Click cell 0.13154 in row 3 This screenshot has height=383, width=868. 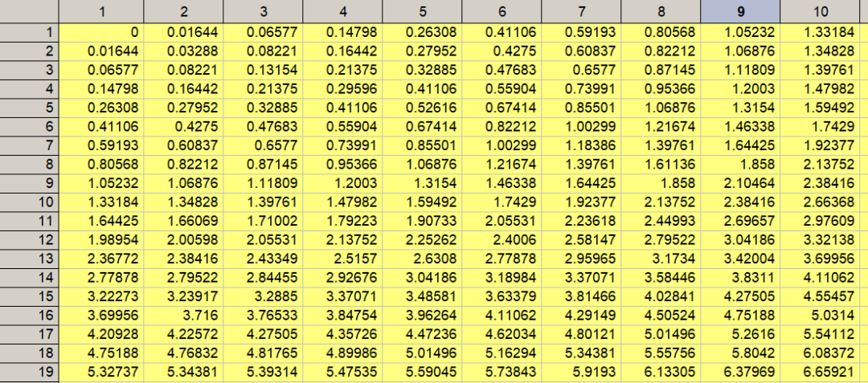point(263,70)
